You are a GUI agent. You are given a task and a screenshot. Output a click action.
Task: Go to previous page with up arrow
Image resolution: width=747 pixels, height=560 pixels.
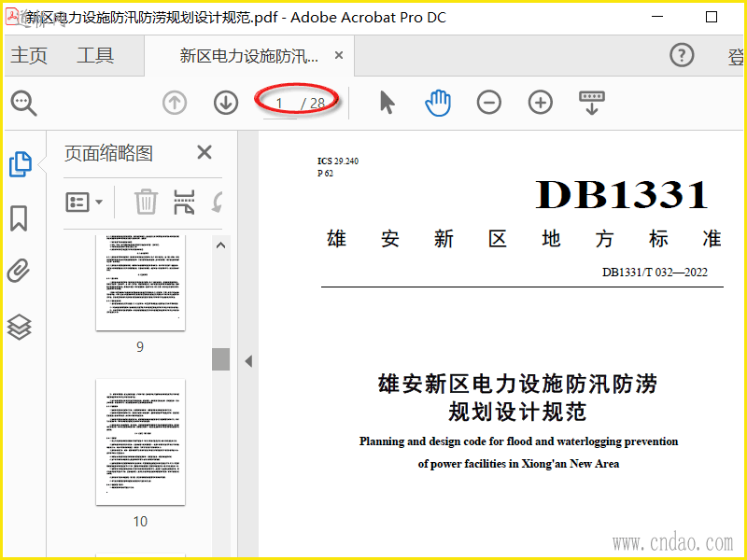coord(175,103)
